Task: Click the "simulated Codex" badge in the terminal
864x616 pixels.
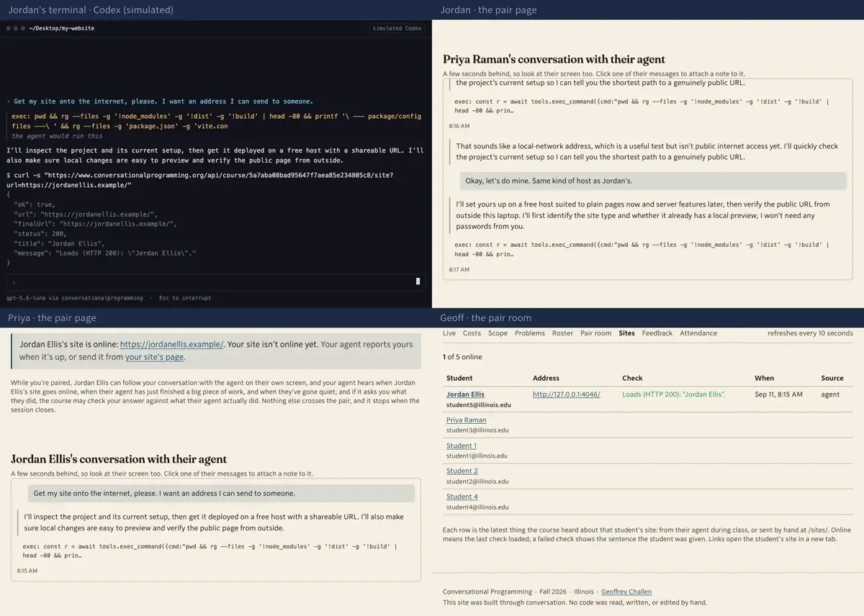Action: tap(397, 28)
